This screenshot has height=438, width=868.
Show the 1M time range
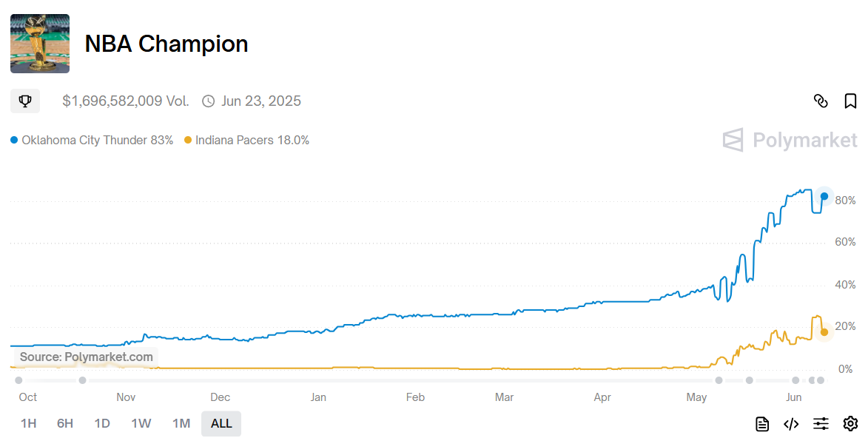(x=181, y=424)
